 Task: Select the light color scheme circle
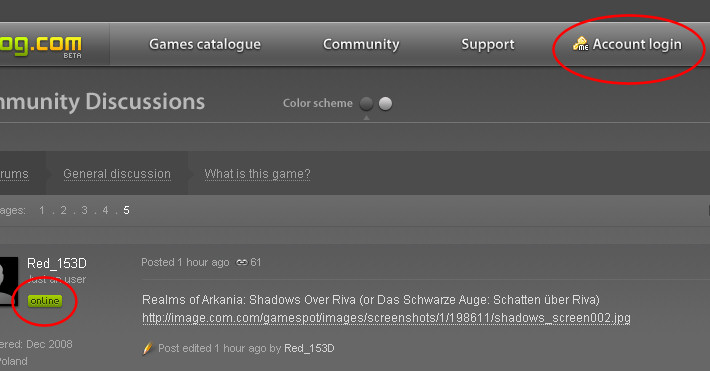[385, 104]
